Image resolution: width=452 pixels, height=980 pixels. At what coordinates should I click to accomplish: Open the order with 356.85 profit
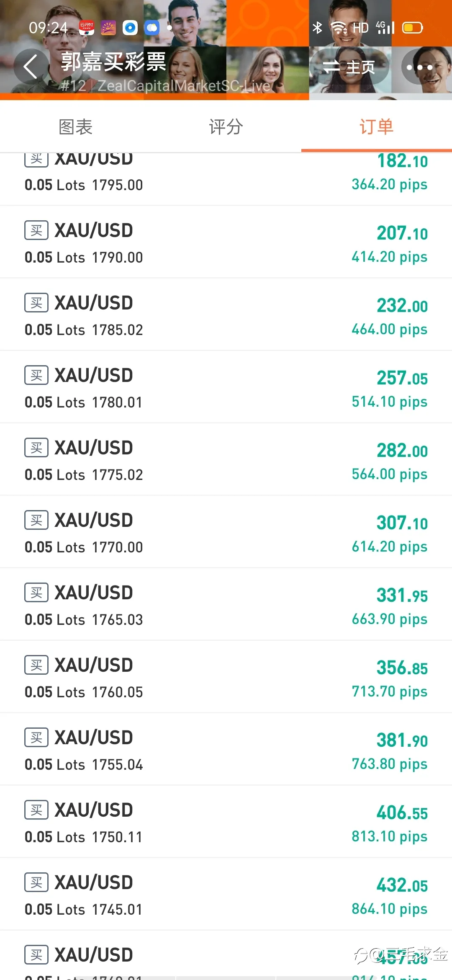coord(226,677)
